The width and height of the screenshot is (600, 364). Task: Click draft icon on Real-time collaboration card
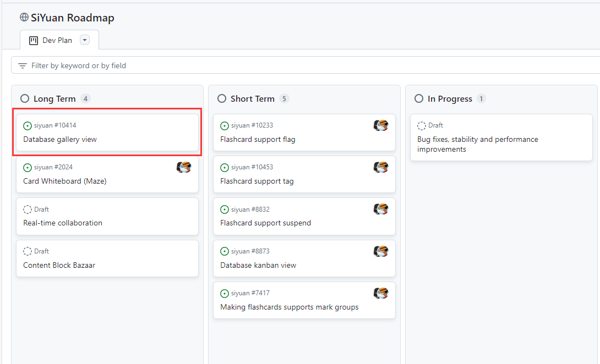click(28, 209)
